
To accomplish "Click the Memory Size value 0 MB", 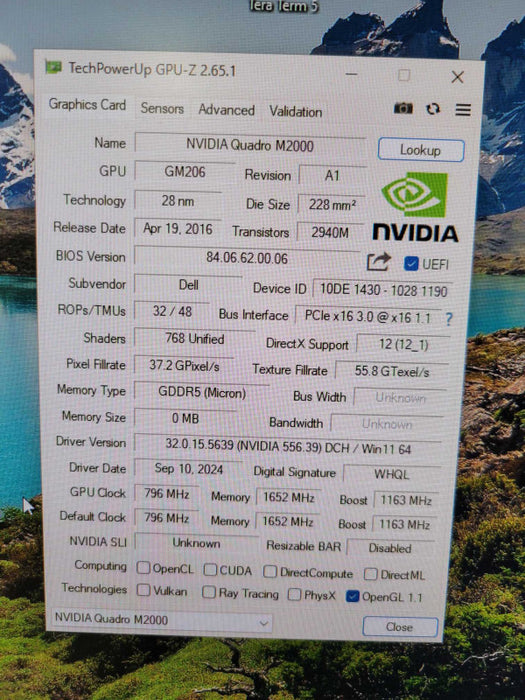I will pos(185,418).
